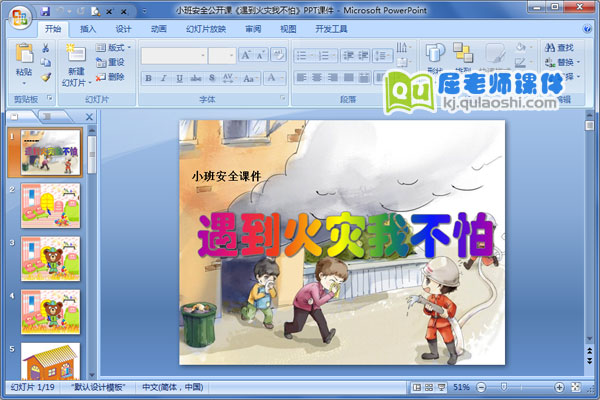Fit slide to current window
The image size is (600, 400).
click(x=576, y=387)
